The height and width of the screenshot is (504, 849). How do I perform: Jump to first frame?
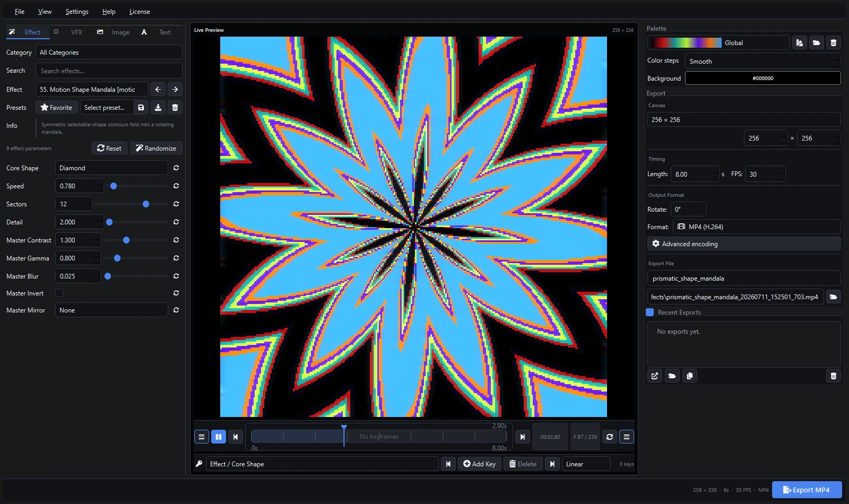pyautogui.click(x=236, y=437)
